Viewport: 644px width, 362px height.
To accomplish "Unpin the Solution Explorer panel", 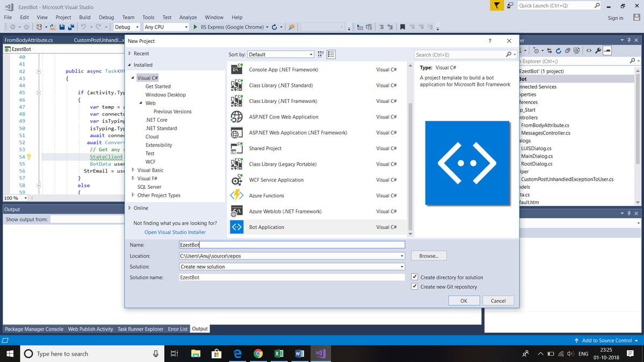I will tap(628, 39).
